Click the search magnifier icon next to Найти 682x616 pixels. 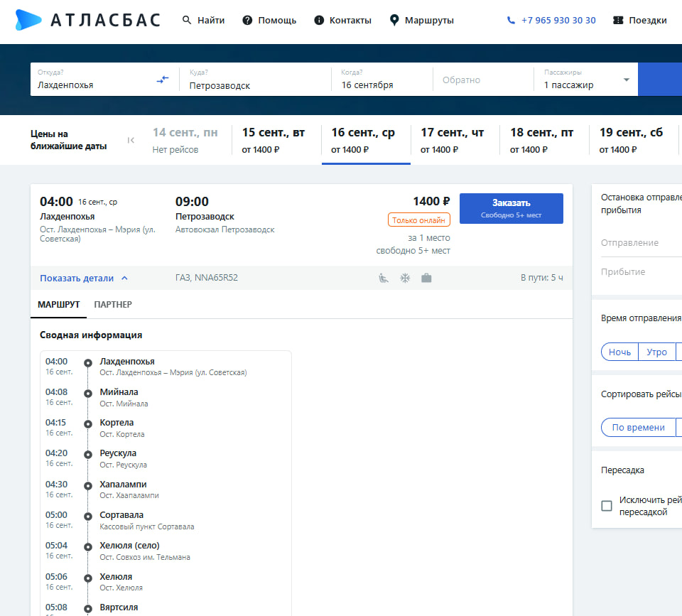[x=187, y=20]
